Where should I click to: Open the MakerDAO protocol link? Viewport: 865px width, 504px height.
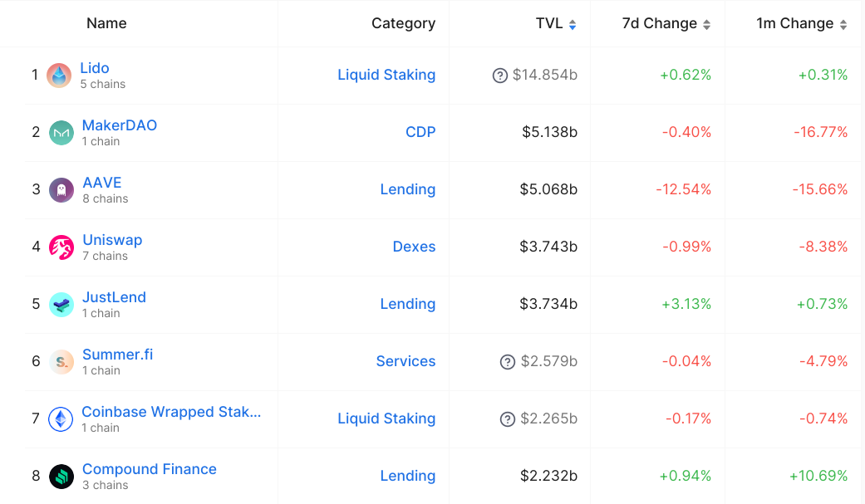point(120,125)
